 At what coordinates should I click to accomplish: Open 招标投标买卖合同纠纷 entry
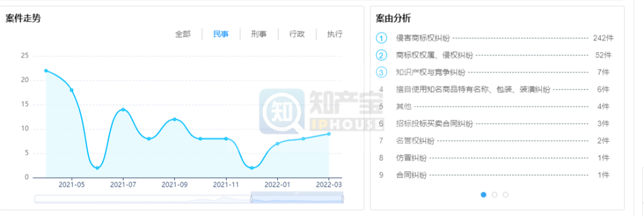coord(435,124)
